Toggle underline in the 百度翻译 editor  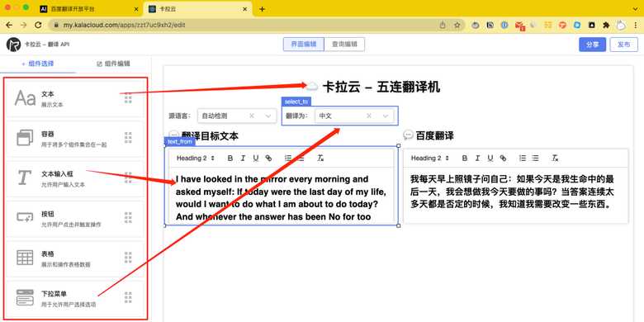[x=490, y=159]
